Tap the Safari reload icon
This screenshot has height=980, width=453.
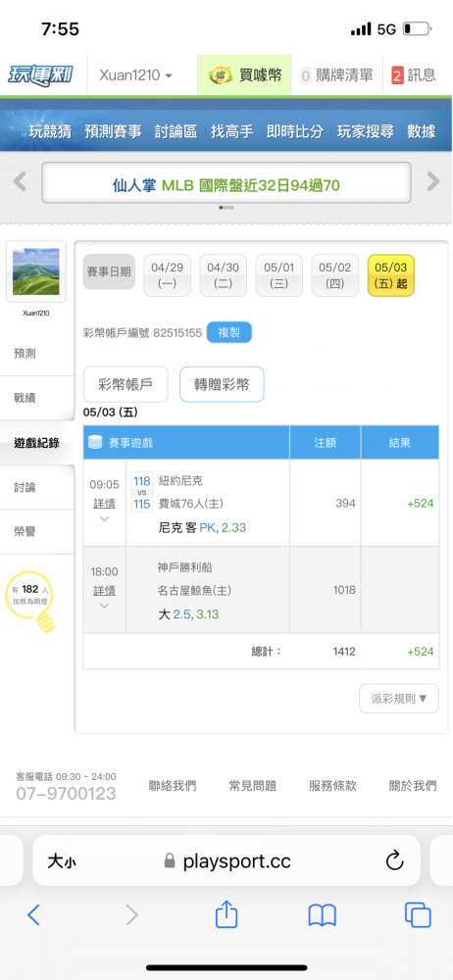coord(395,861)
